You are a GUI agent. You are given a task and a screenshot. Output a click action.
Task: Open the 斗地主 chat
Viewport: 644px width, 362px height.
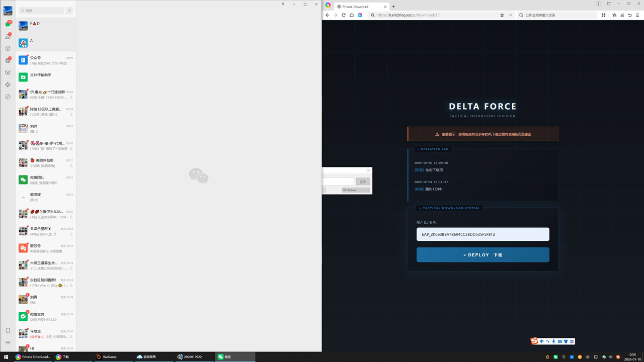(46, 333)
